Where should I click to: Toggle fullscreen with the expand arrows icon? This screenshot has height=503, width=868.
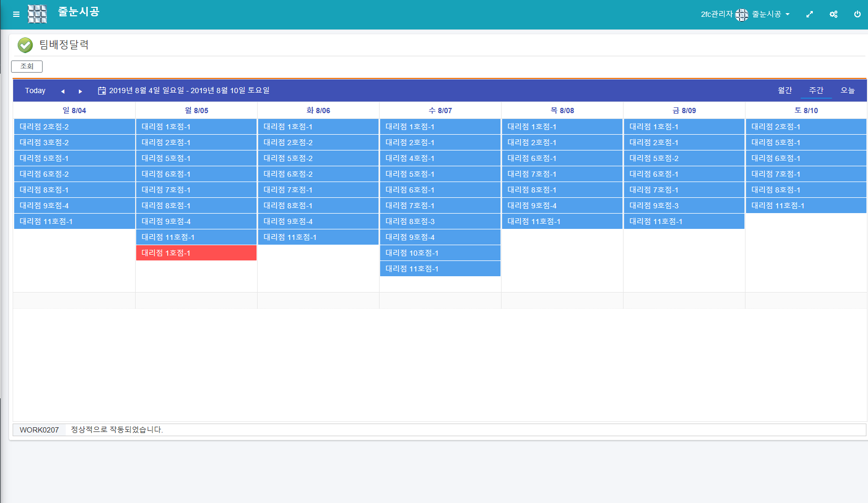809,14
